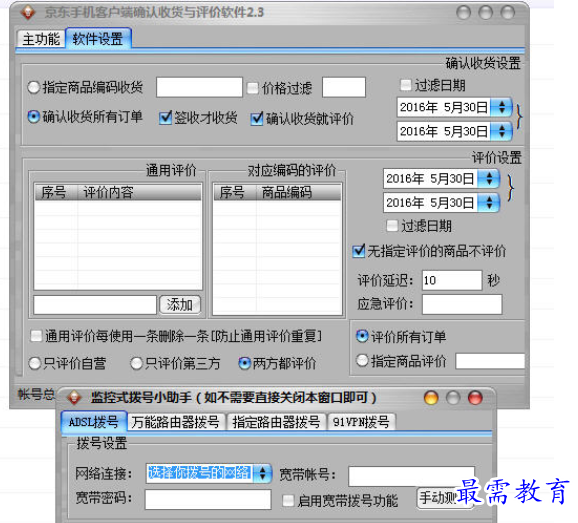This screenshot has height=523, width=578.
Task: Click the 评价内容 column header
Action: 139,192
